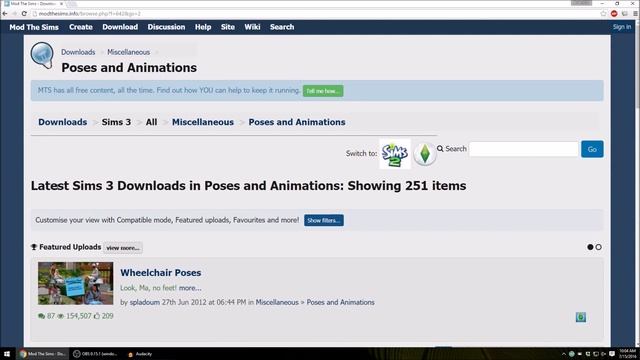Open the Mod The Sims menu

(x=34, y=27)
